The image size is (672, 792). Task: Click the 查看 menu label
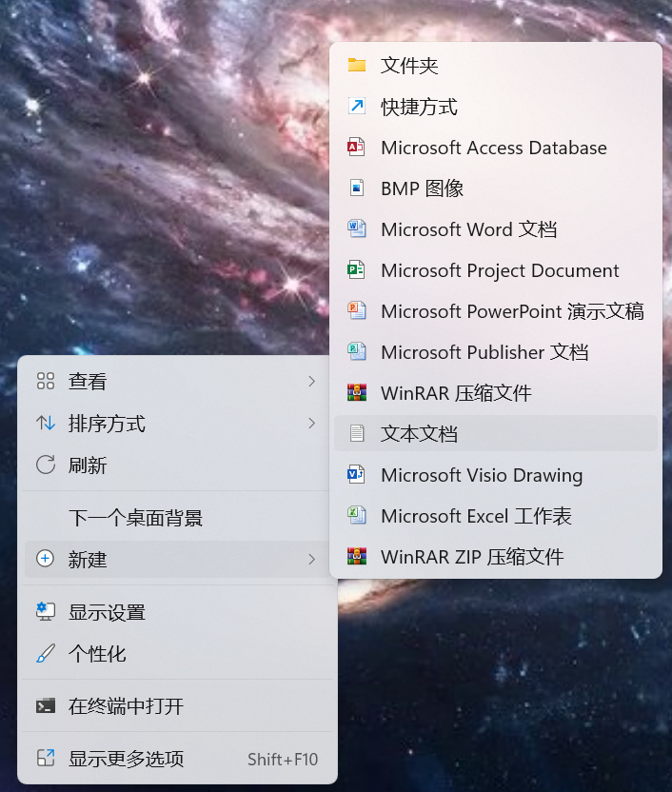[x=88, y=382]
